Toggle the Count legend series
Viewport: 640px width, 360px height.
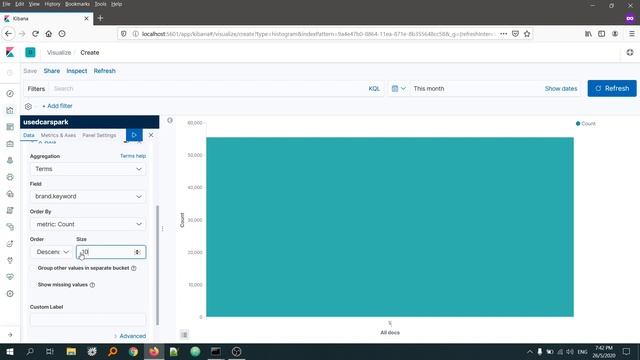pos(586,124)
